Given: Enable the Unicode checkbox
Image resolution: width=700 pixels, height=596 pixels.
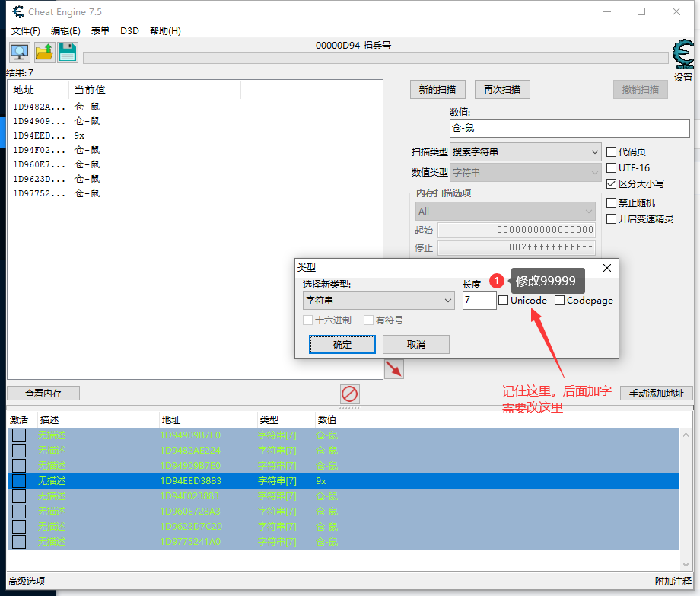Looking at the screenshot, I should click(503, 300).
